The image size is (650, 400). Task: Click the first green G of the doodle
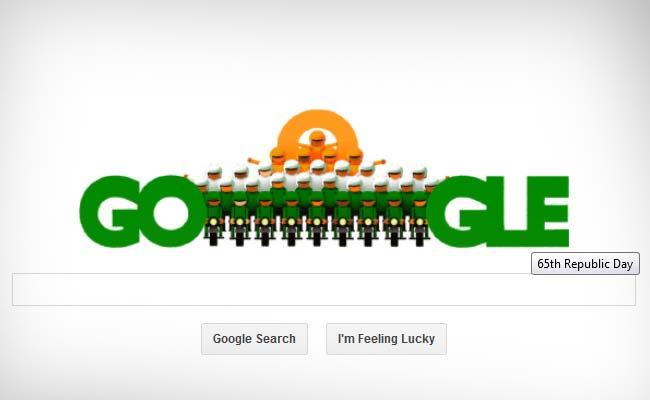[109, 211]
